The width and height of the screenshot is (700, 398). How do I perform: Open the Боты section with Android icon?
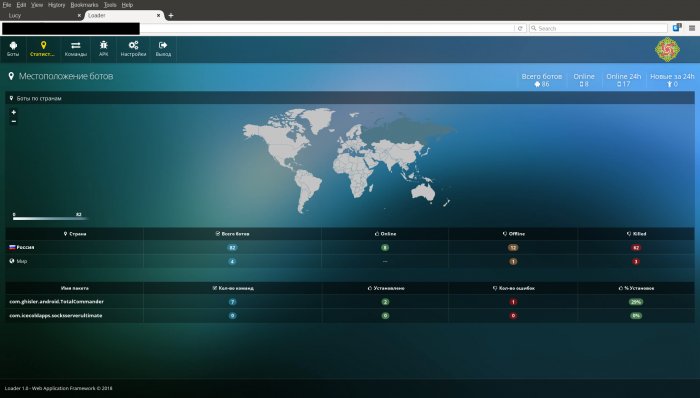click(x=13, y=49)
